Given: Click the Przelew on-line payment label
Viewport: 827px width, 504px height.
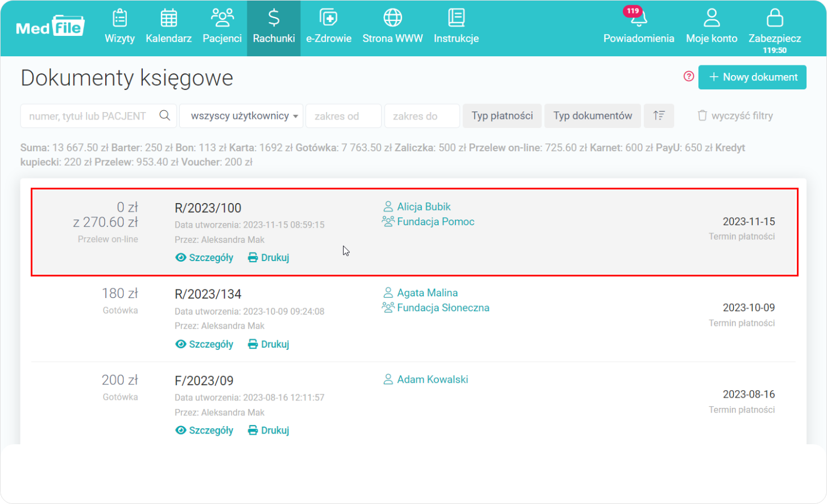Looking at the screenshot, I should (108, 239).
